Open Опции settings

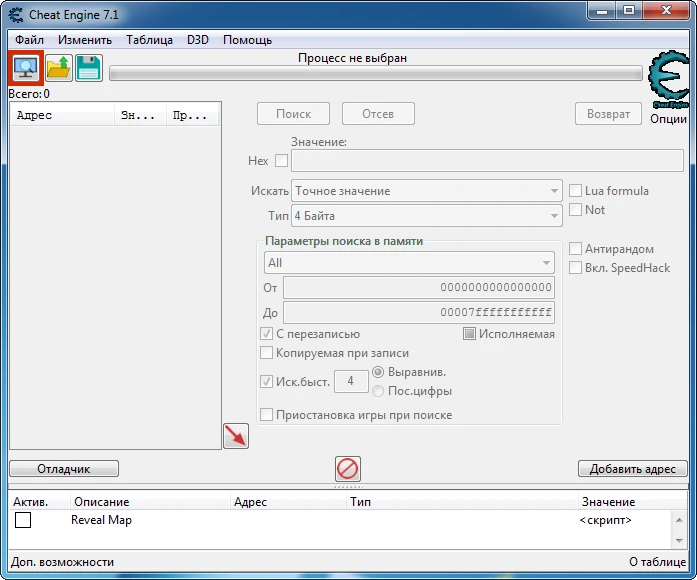tap(668, 119)
